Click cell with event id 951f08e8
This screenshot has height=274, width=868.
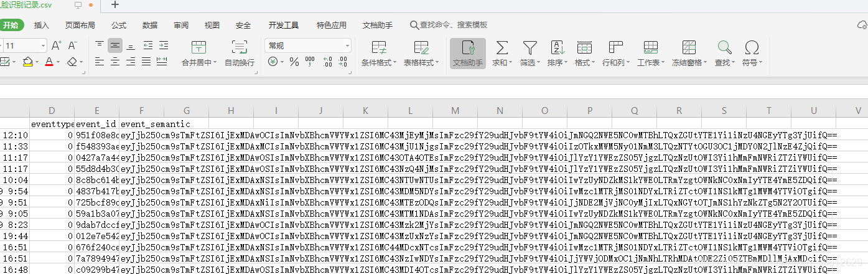(x=97, y=135)
